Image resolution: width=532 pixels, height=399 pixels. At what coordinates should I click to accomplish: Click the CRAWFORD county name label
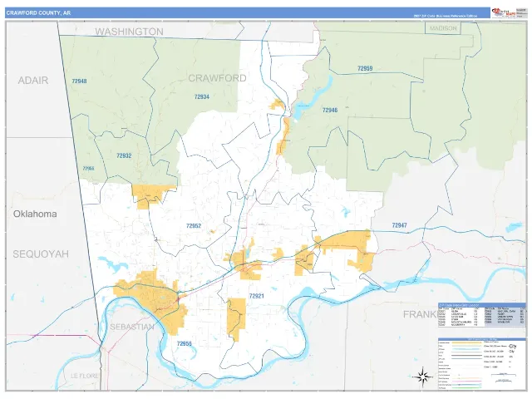(x=217, y=78)
